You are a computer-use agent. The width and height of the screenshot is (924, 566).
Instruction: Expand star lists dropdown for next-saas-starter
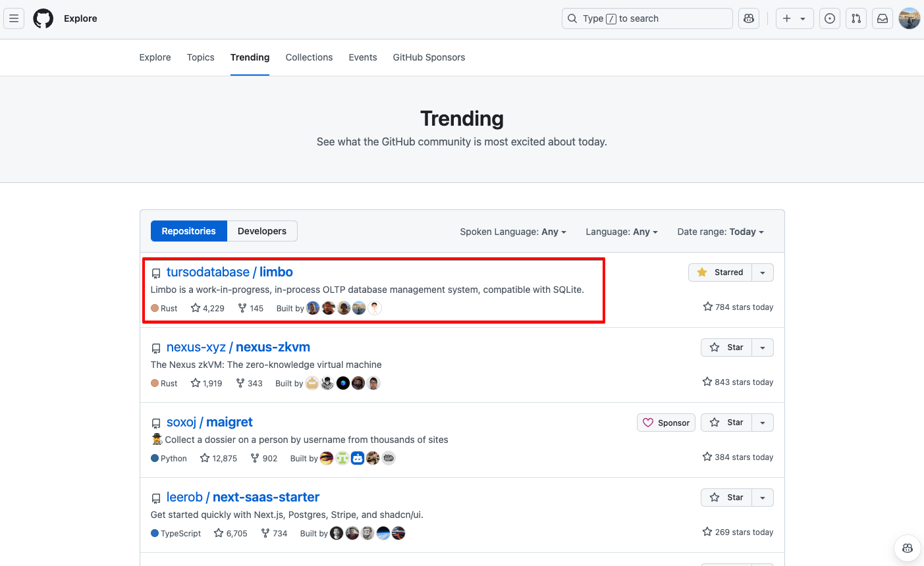[763, 498]
